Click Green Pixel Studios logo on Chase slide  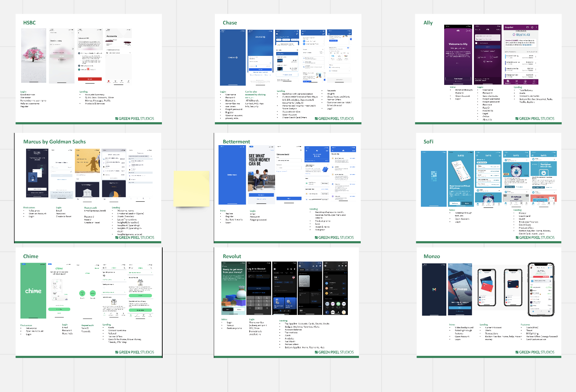click(334, 119)
